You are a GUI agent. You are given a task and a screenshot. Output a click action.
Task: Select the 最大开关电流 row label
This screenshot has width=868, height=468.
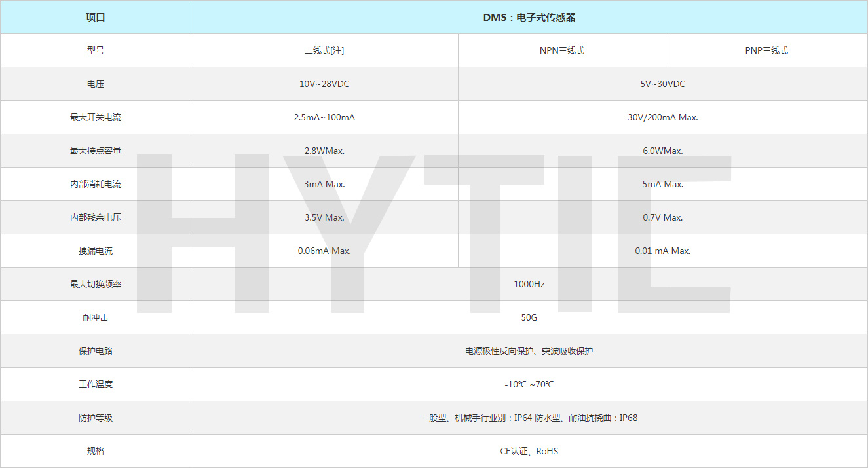[96, 117]
